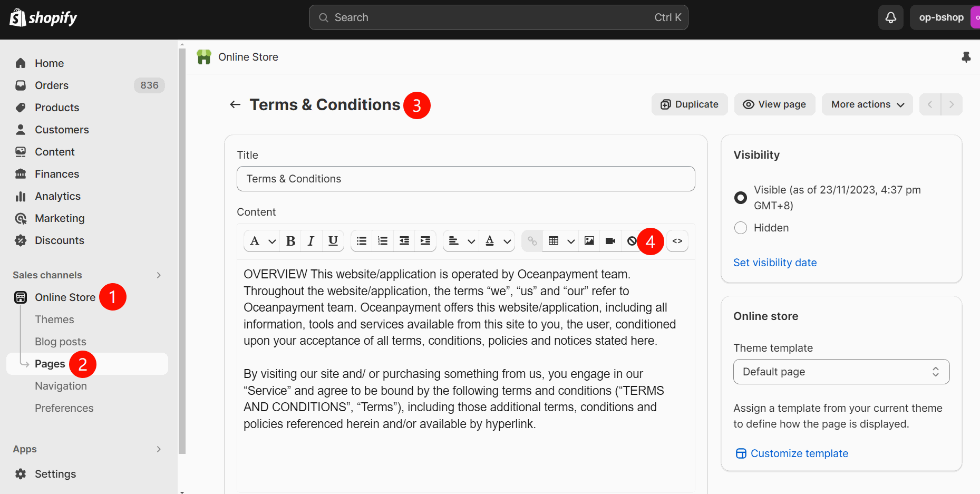Expand the More actions menu
Screen dimensions: 980x494
[x=867, y=104]
